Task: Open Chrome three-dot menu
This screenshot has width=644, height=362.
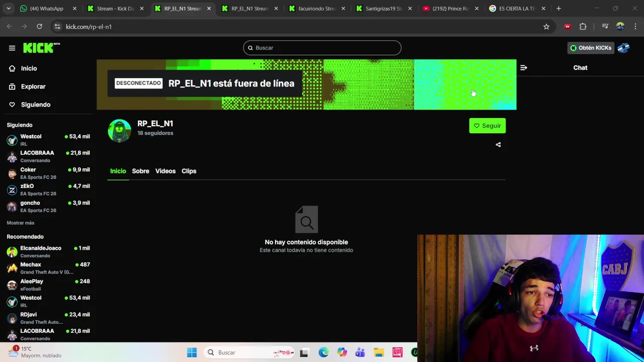Action: click(635, 27)
